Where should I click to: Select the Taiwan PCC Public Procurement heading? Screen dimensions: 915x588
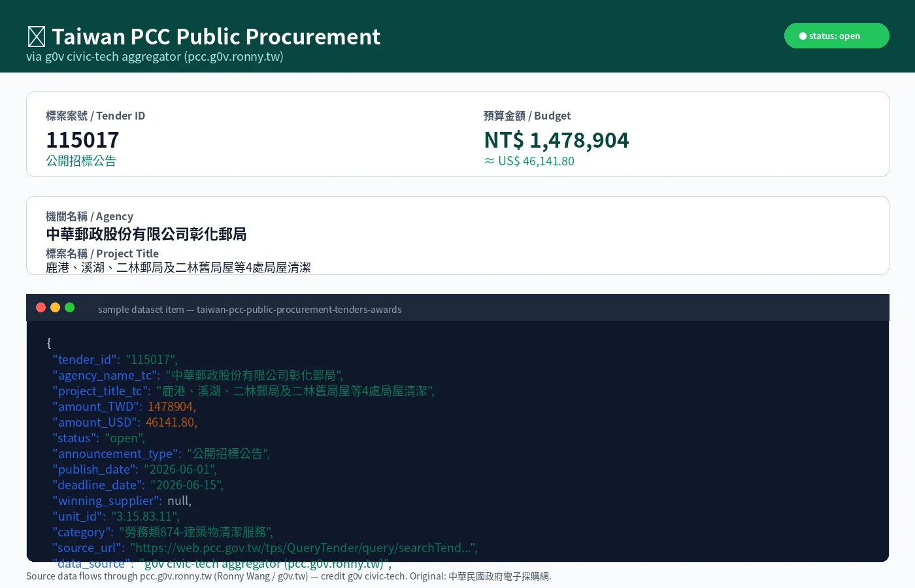point(216,37)
